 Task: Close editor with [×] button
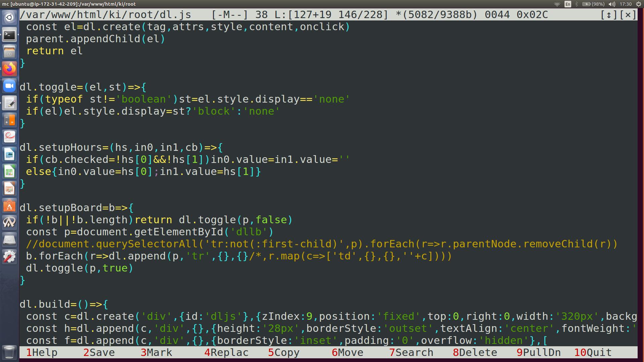tap(628, 15)
